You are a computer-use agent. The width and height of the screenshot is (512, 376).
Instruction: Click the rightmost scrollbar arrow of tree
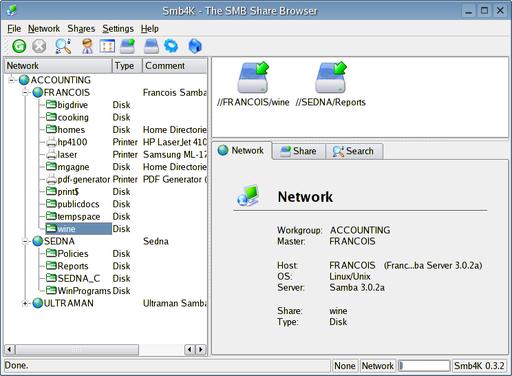click(201, 349)
